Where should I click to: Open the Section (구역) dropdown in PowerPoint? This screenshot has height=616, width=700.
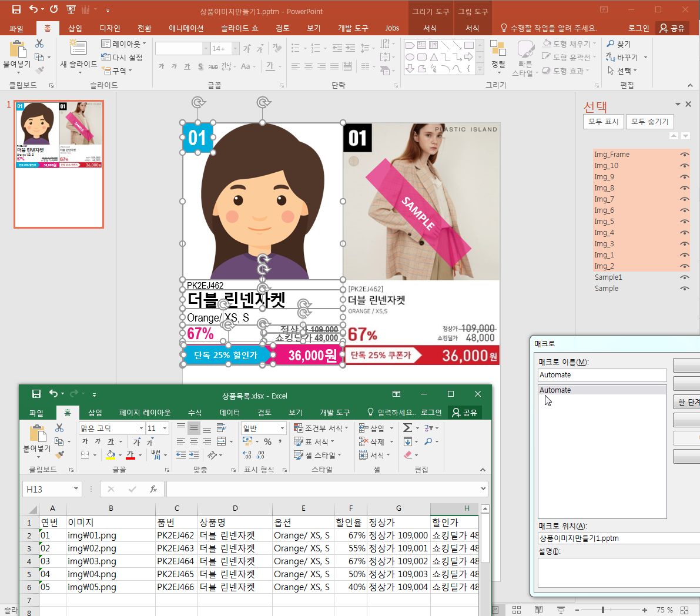(x=116, y=71)
